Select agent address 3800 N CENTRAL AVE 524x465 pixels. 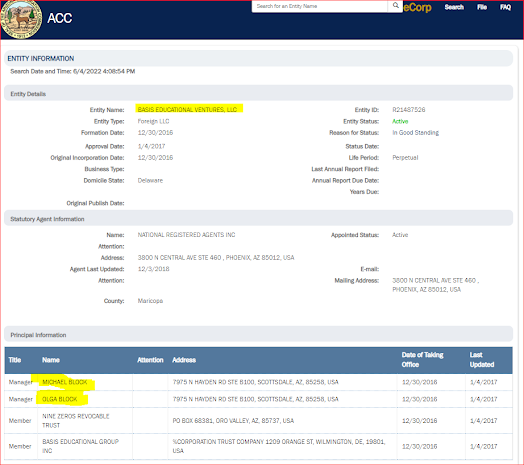coord(216,258)
